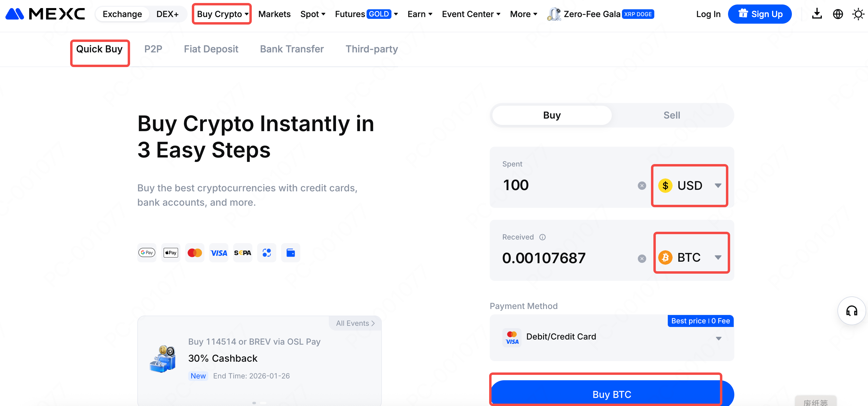Switch to the P2P tab
This screenshot has height=406, width=868.
pyautogui.click(x=153, y=49)
